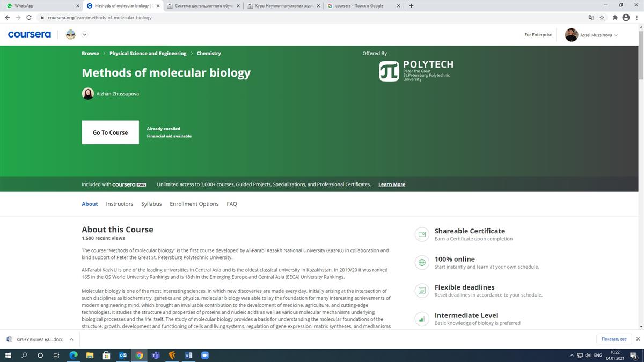The width and height of the screenshot is (644, 362).
Task: Bookmark this page with the star icon
Action: 602,17
